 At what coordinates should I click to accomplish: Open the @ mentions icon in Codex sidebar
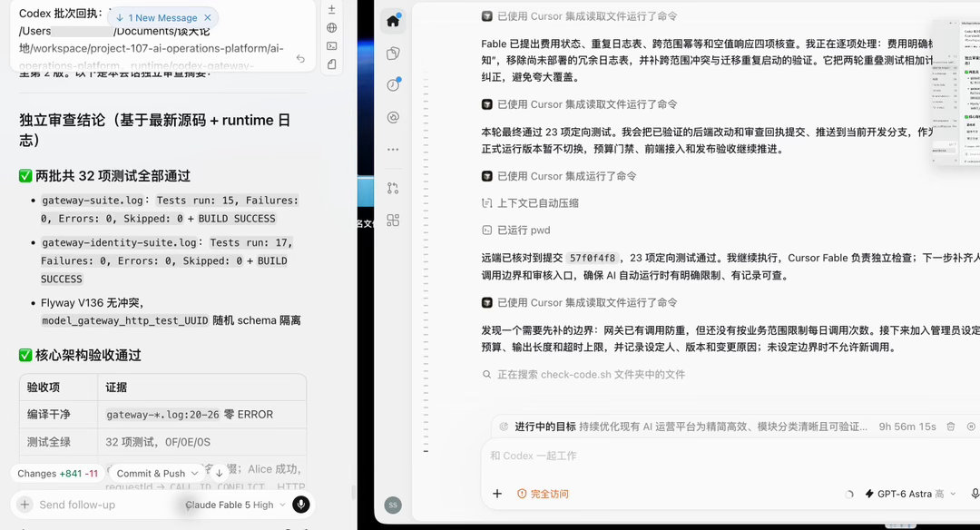click(x=393, y=117)
